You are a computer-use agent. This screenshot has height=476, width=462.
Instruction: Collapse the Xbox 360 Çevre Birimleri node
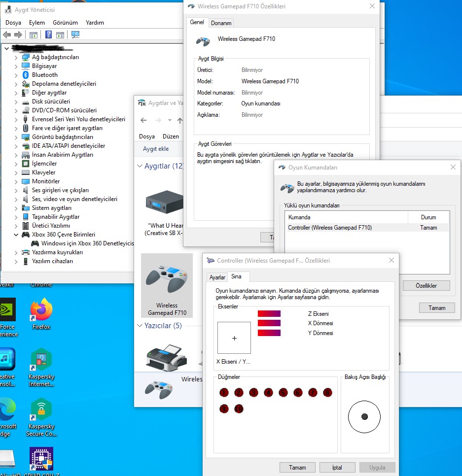click(x=16, y=235)
